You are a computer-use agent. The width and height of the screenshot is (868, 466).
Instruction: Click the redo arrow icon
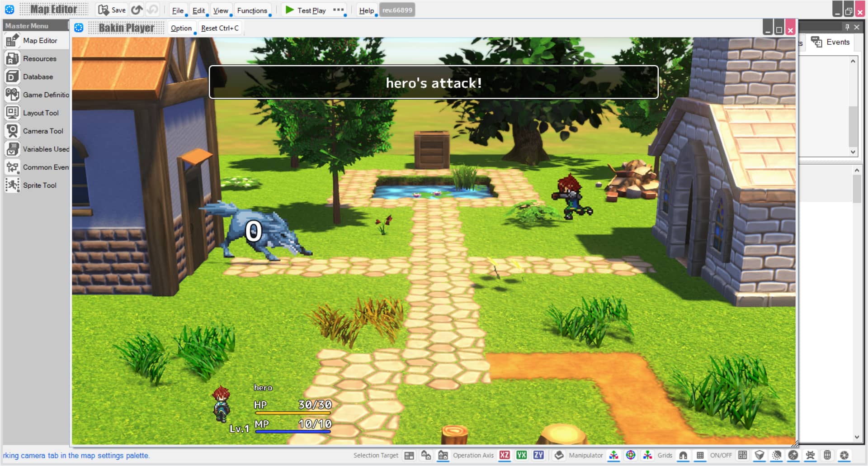click(153, 10)
